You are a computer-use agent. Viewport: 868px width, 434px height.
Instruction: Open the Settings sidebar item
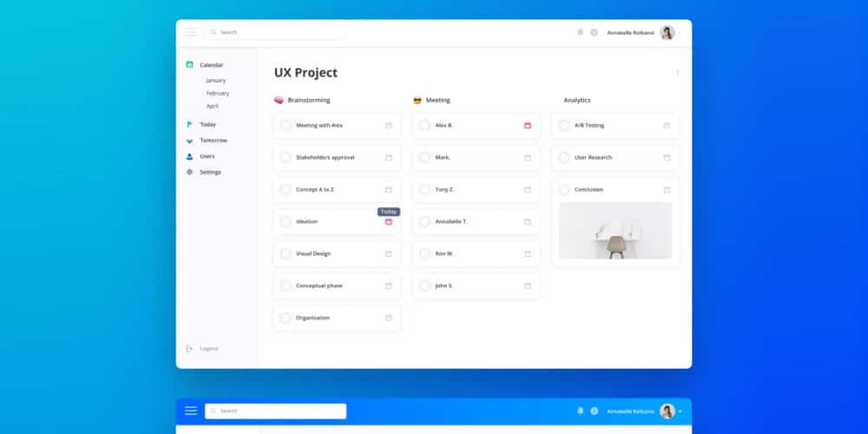click(210, 172)
